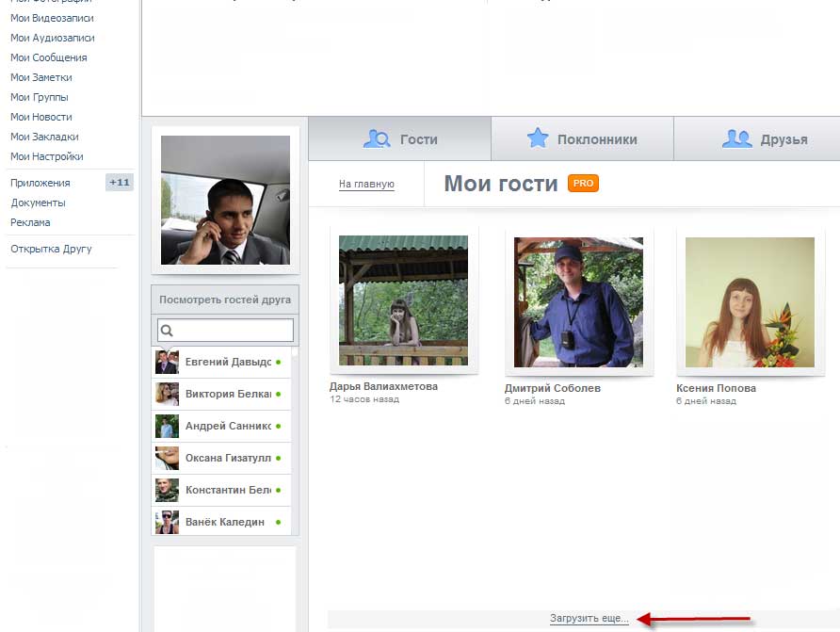Click Ванёк Каледин's green online dot
Image resolution: width=840 pixels, height=632 pixels.
(x=278, y=522)
